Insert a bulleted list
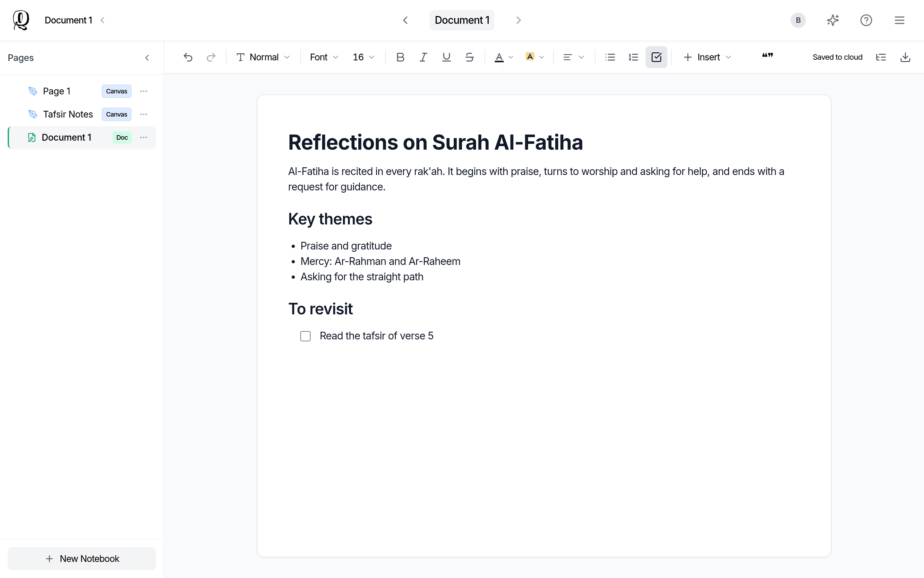Image resolution: width=924 pixels, height=578 pixels. pos(610,57)
